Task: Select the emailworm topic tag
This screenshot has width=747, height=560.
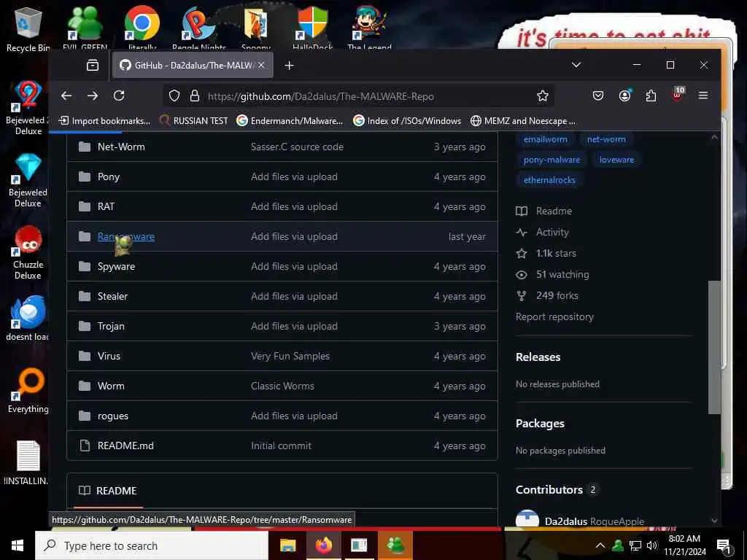Action: 545,139
